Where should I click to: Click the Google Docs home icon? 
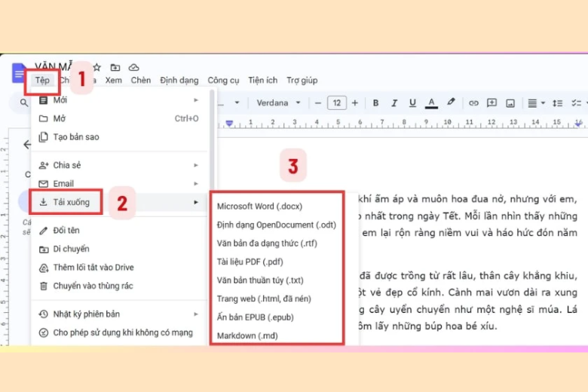18,73
